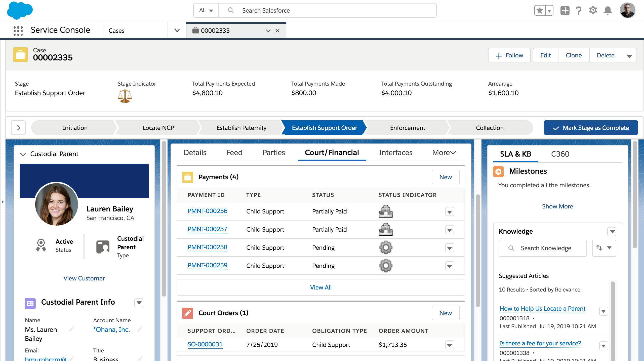The image size is (644, 361).
Task: Open row actions for SO-0000031
Action: [450, 345]
